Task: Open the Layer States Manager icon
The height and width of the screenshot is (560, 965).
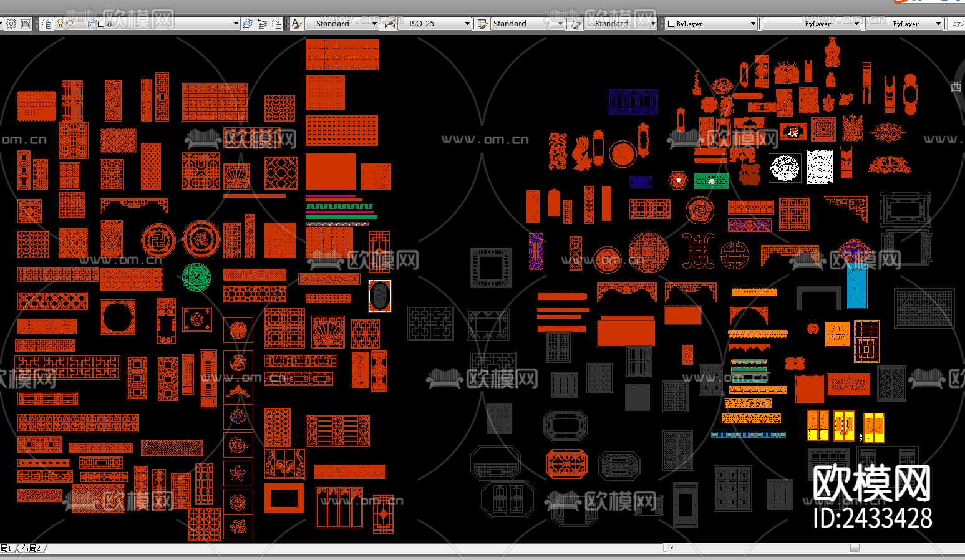Action: 277,24
